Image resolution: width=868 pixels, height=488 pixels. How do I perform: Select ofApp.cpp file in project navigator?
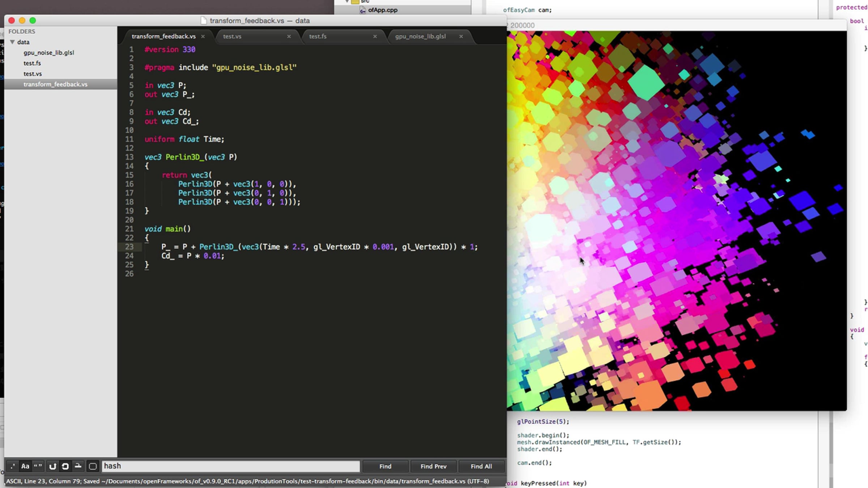[383, 10]
